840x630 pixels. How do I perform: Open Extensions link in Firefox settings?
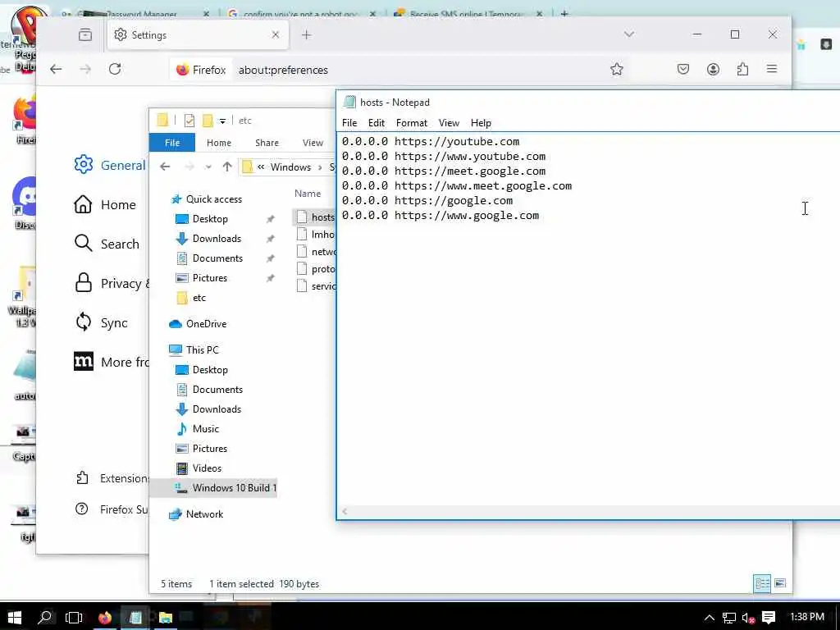[112, 478]
